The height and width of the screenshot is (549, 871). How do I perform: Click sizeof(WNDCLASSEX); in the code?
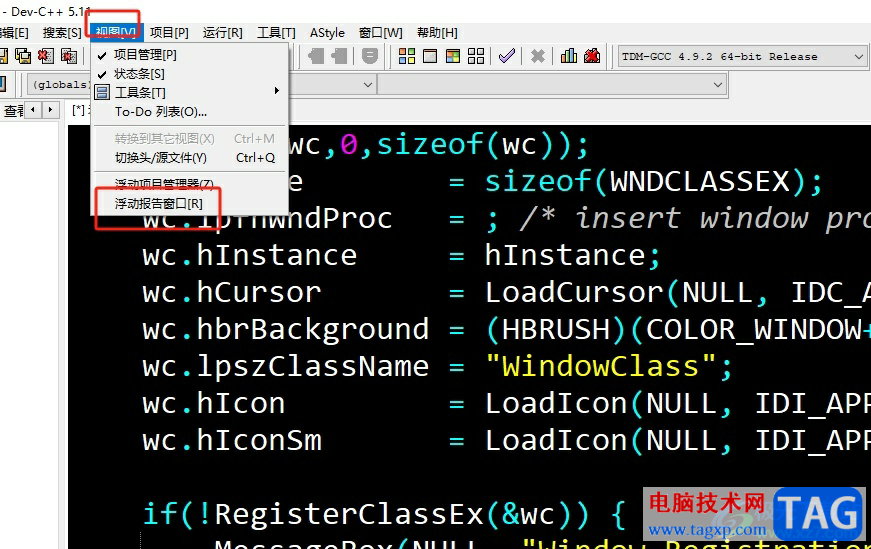[x=653, y=182]
